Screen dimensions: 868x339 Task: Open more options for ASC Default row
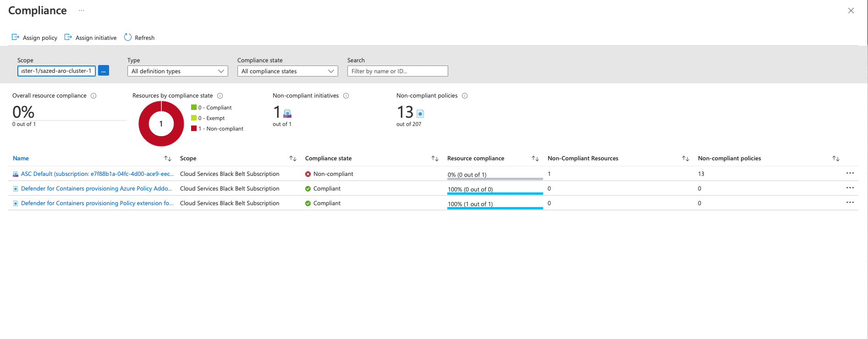click(x=850, y=173)
